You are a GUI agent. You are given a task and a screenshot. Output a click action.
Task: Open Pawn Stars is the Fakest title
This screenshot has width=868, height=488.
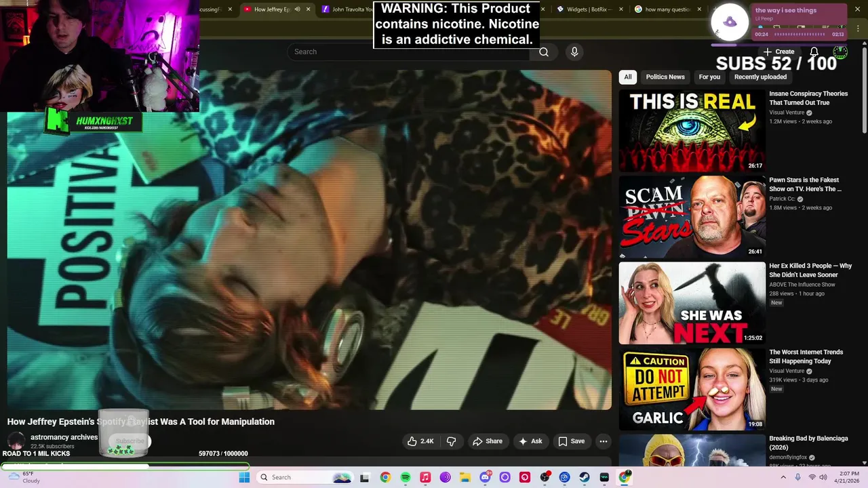click(805, 184)
